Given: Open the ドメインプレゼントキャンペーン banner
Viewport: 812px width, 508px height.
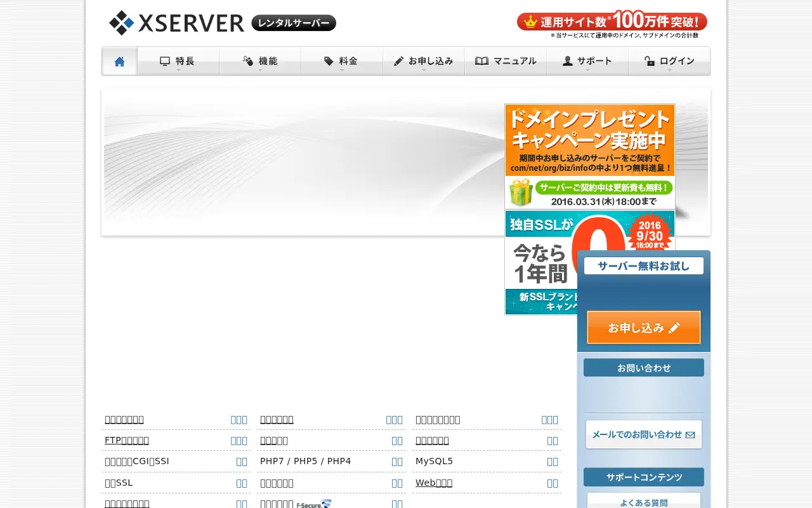Looking at the screenshot, I should point(590,156).
